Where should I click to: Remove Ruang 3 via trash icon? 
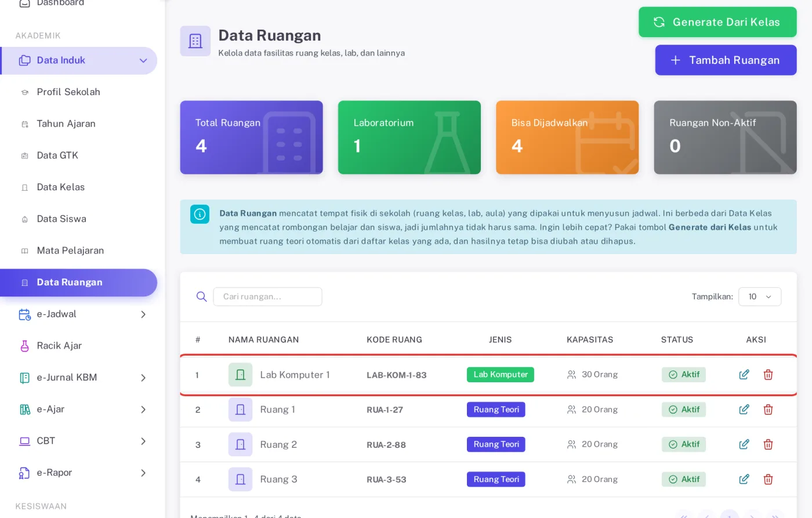tap(768, 479)
